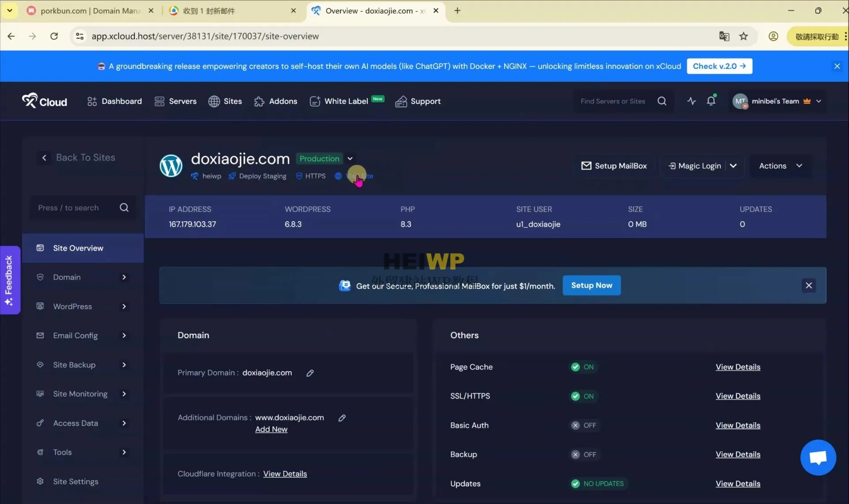Click the Setup Now button
Image resolution: width=849 pixels, height=504 pixels.
pyautogui.click(x=592, y=285)
